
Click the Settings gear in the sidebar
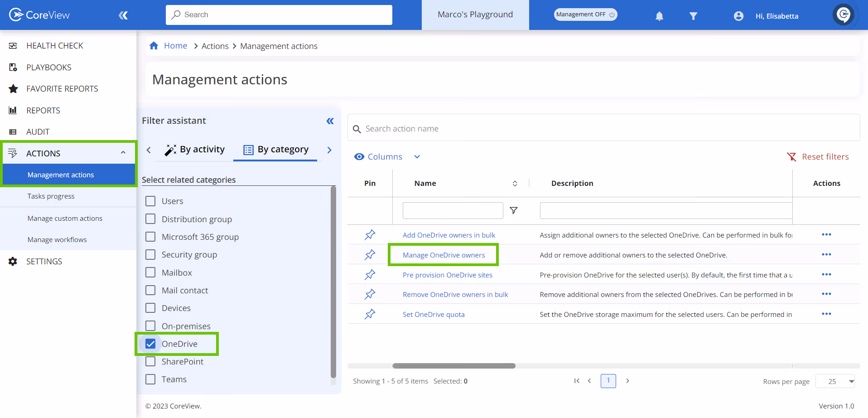click(x=13, y=261)
